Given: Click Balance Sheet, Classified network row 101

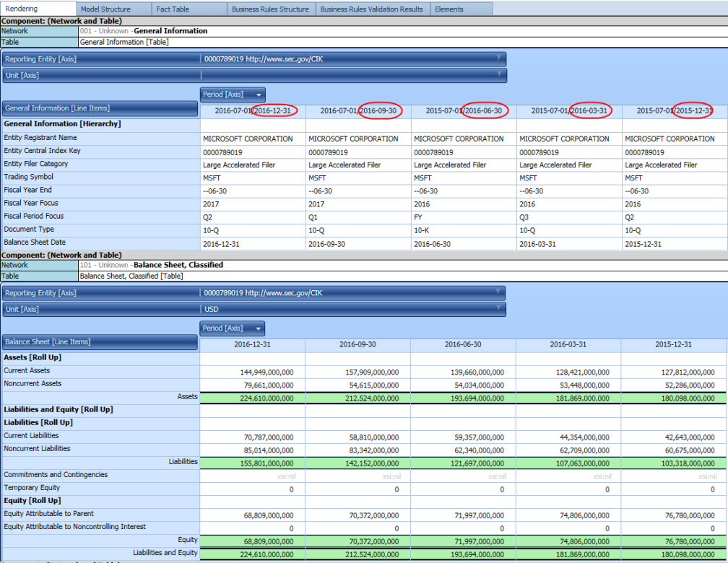Looking at the screenshot, I should pyautogui.click(x=364, y=265).
